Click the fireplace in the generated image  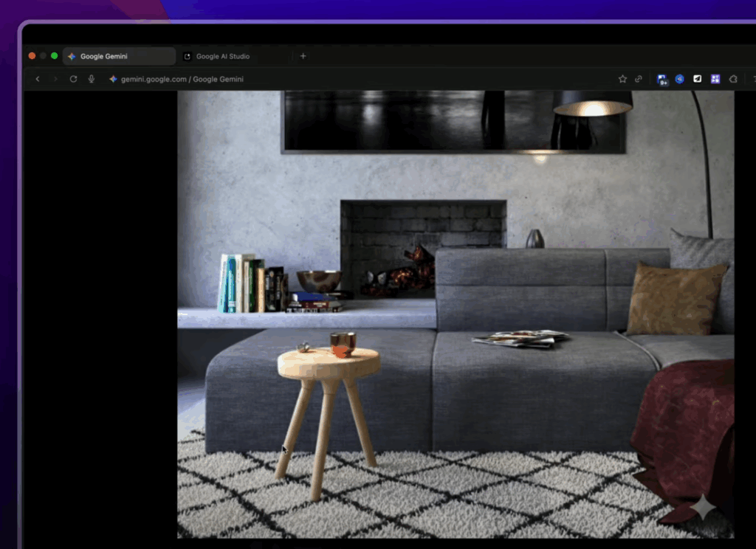(422, 247)
